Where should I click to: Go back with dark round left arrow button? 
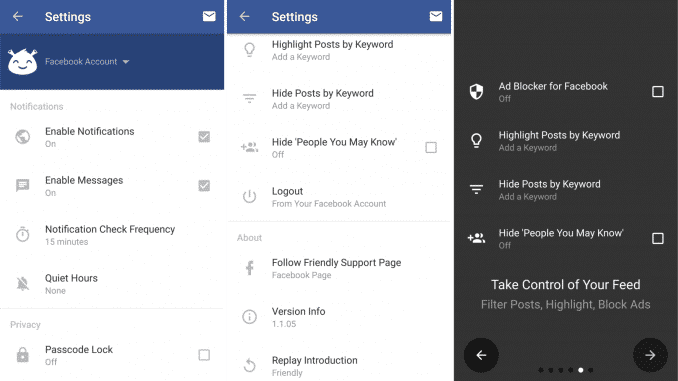tap(481, 355)
